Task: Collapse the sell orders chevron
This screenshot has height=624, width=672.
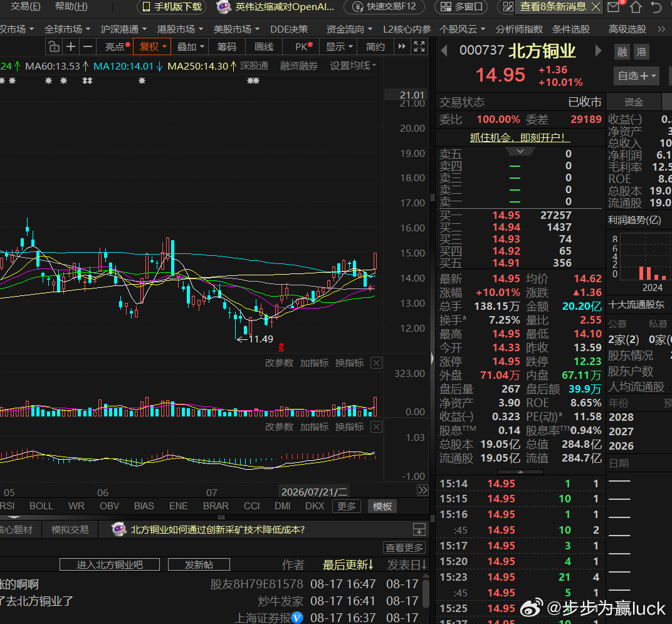Action: tap(520, 151)
